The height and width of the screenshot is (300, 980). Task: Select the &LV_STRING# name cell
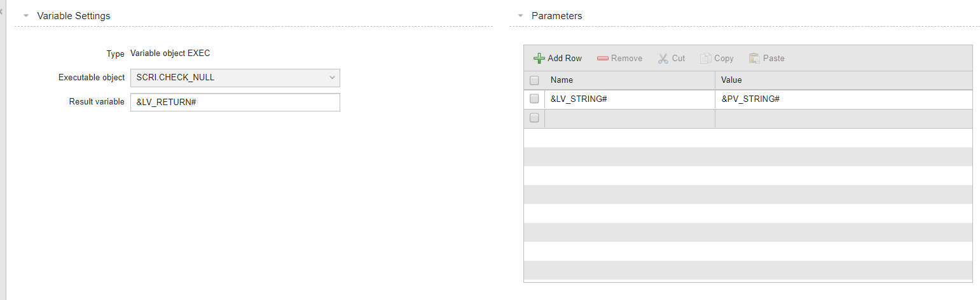(x=630, y=99)
